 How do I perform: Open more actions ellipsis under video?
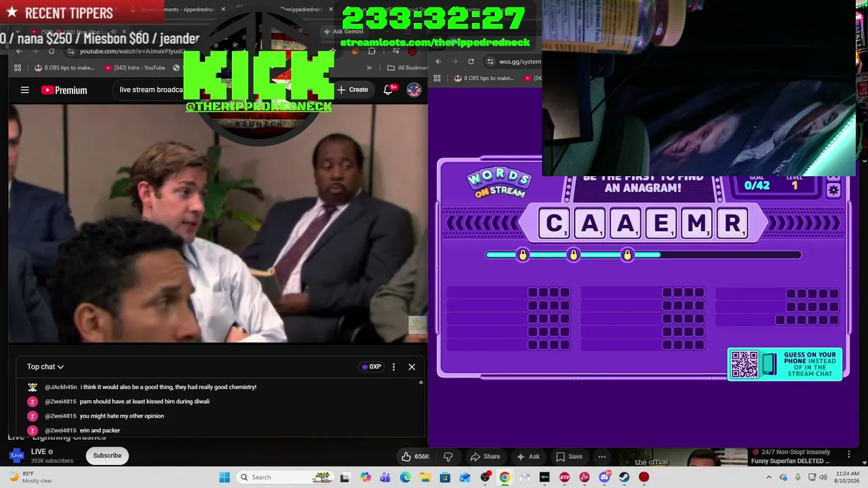click(602, 456)
